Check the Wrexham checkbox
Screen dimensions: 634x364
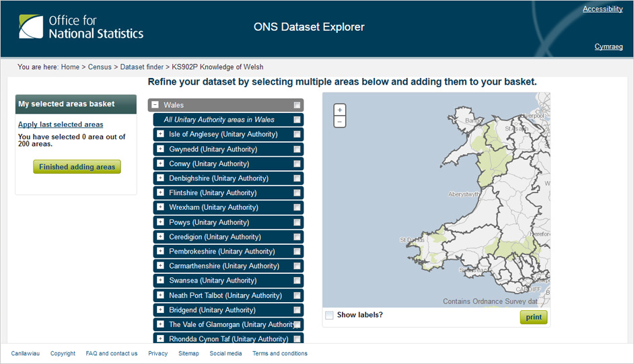pyautogui.click(x=297, y=207)
